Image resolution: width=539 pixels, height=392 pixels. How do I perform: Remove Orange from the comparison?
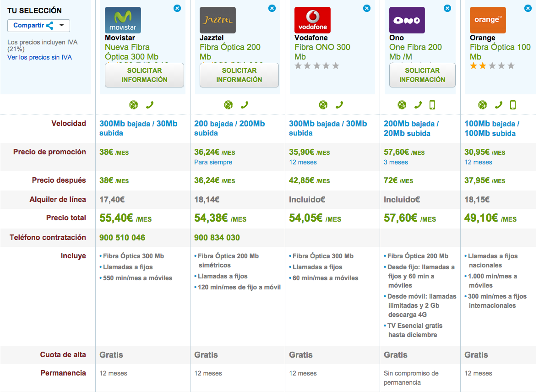click(x=528, y=8)
